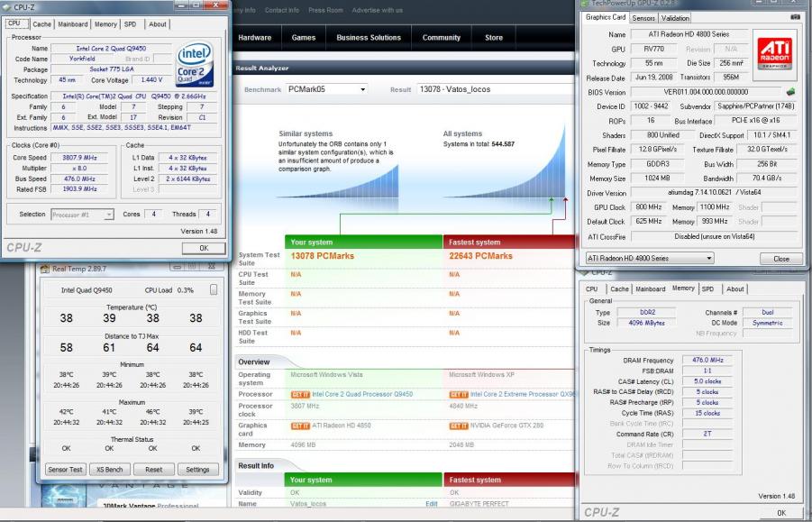Screen dimensions: 812x522
Task: Click OK in the top-left CPU-Z window
Action: point(204,248)
